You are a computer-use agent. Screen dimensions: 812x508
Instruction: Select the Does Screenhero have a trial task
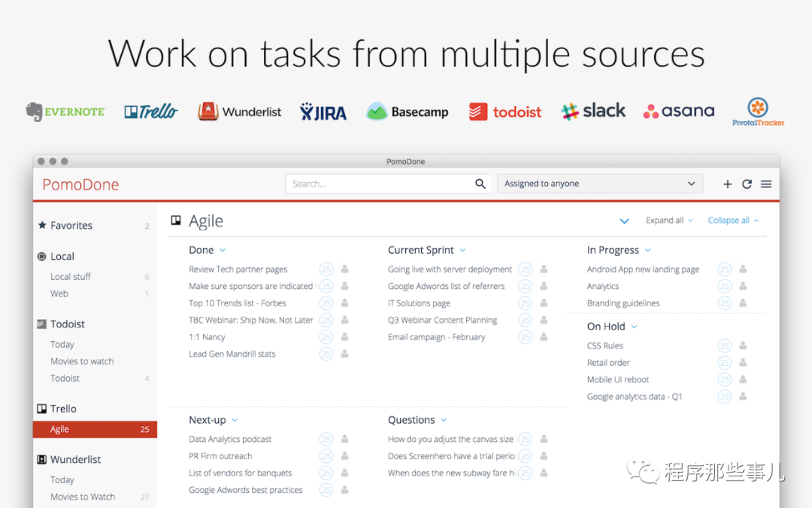tap(452, 456)
